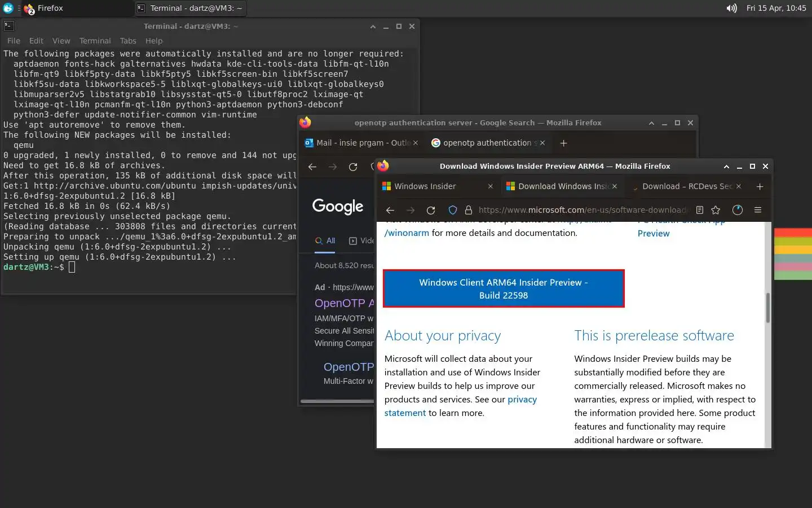Click the site padlock security icon

click(468, 210)
